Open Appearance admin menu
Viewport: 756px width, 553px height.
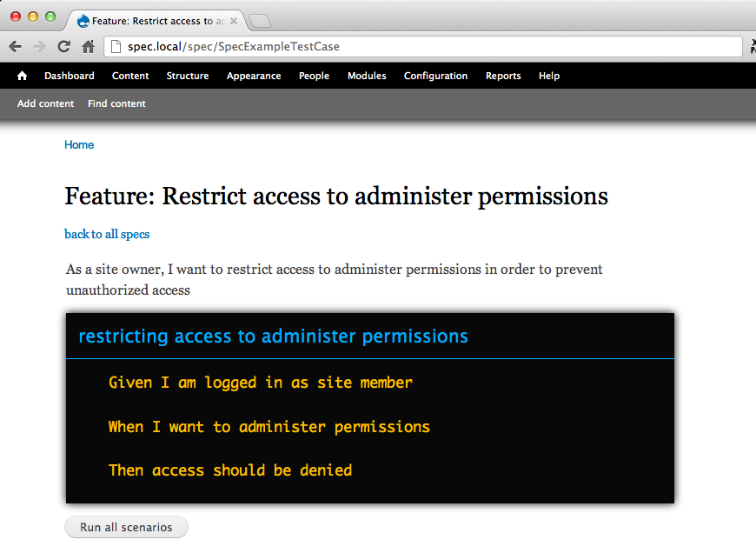pyautogui.click(x=254, y=77)
